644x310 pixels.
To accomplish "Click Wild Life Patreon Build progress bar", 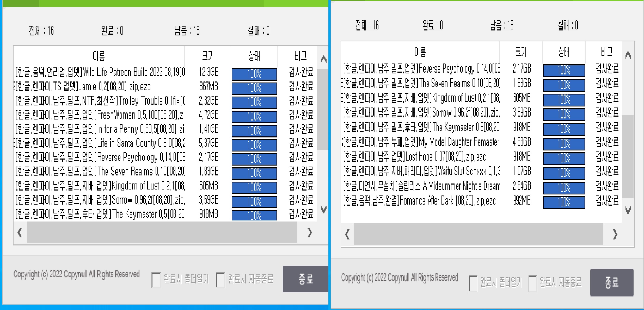I will (x=254, y=74).
